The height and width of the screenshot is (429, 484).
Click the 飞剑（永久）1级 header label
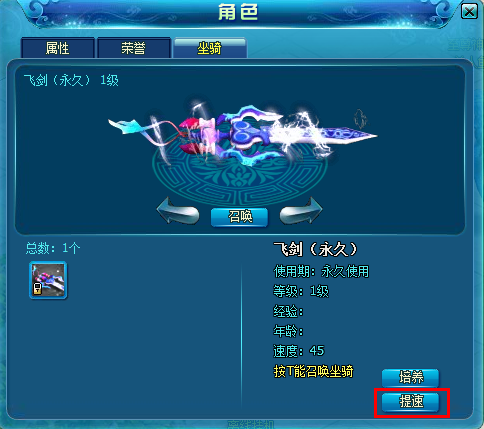coord(71,80)
